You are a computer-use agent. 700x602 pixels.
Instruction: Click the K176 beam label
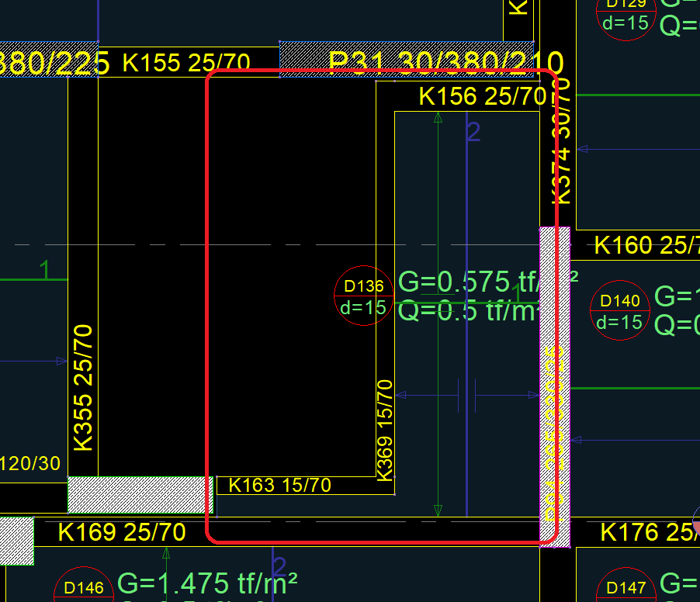coord(650,532)
